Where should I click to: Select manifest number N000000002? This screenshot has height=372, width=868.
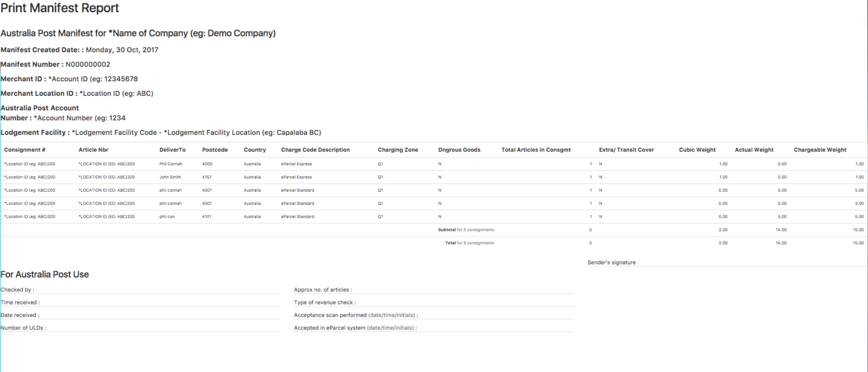click(x=88, y=64)
